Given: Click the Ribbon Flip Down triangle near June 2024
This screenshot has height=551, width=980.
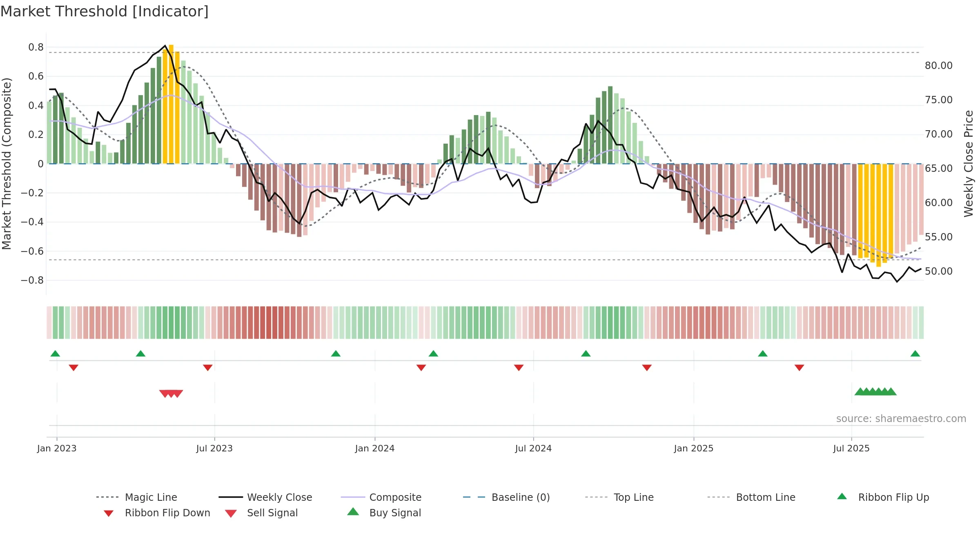Looking at the screenshot, I should pyautogui.click(x=519, y=368).
